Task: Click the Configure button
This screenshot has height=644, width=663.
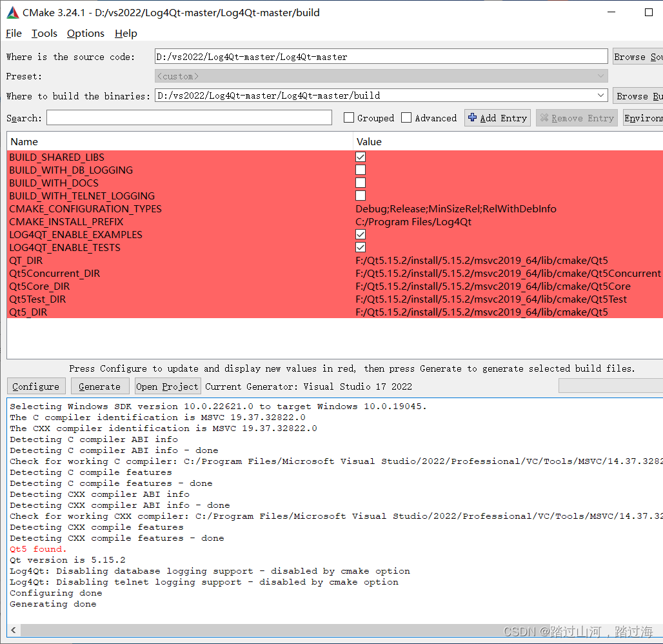Action: tap(36, 387)
